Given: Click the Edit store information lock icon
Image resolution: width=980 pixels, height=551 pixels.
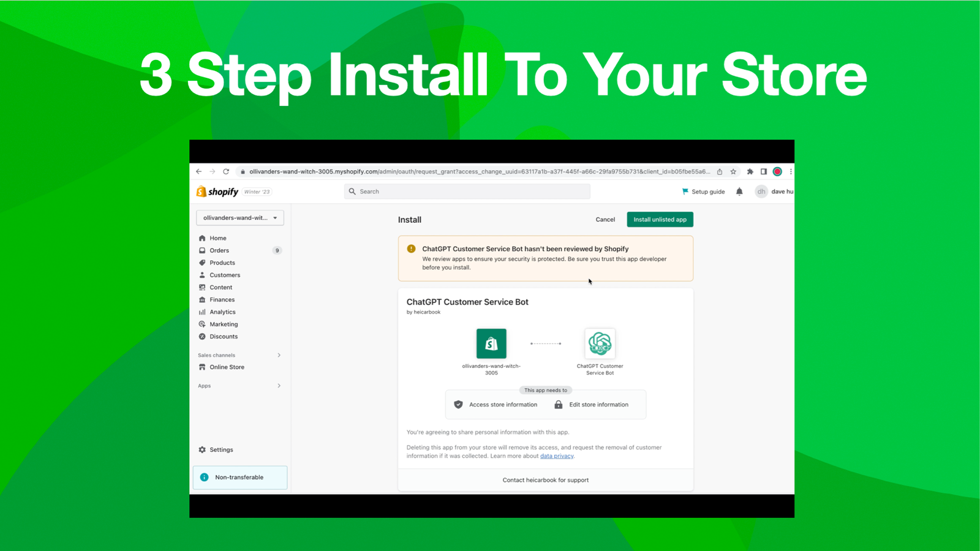Looking at the screenshot, I should pos(559,405).
